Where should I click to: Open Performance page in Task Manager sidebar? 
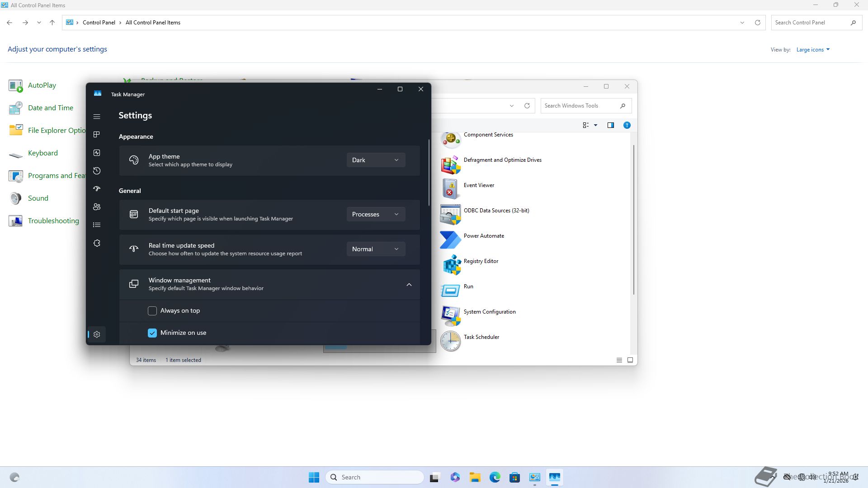point(96,153)
